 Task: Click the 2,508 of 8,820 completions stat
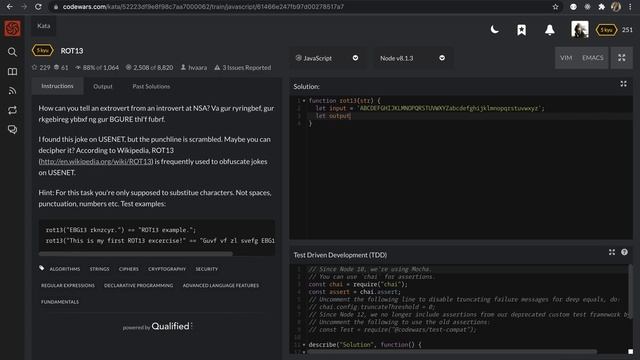(x=149, y=67)
